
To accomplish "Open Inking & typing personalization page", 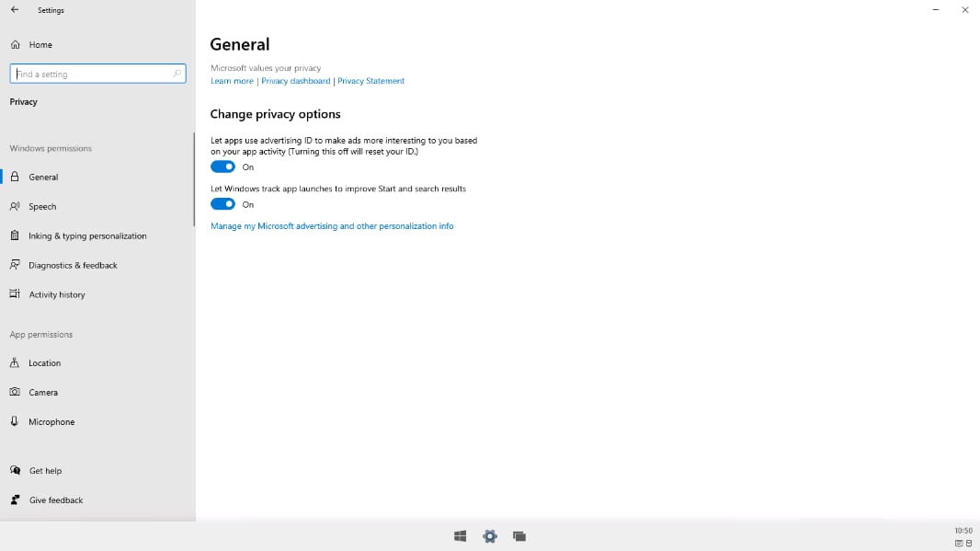I will pos(97,235).
